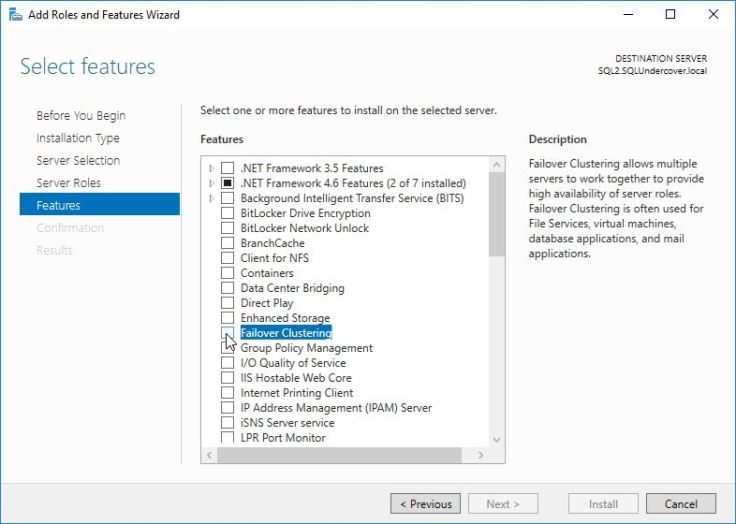Screen dimensions: 736x524
Task: Select the Client for NFS row text
Action: [x=275, y=258]
